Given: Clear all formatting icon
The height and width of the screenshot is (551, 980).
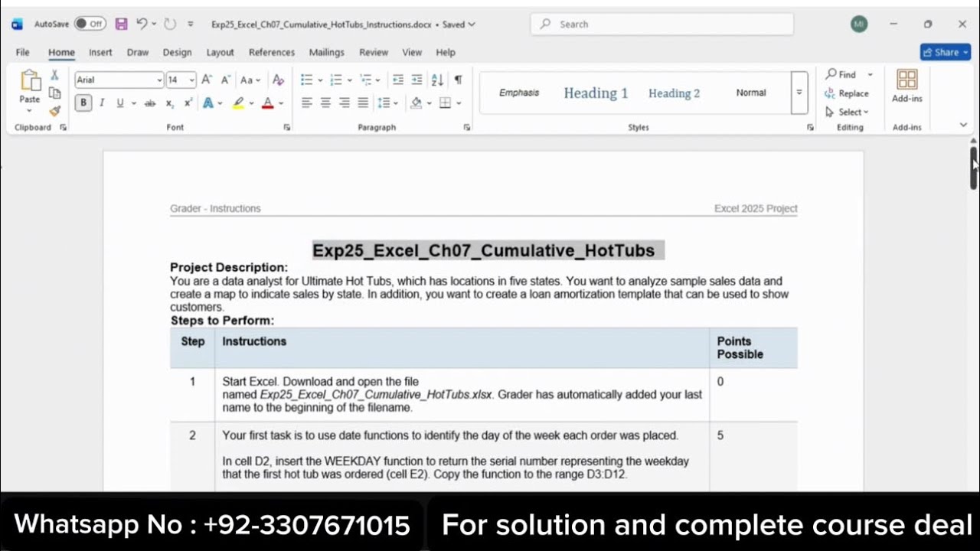Looking at the screenshot, I should point(278,80).
